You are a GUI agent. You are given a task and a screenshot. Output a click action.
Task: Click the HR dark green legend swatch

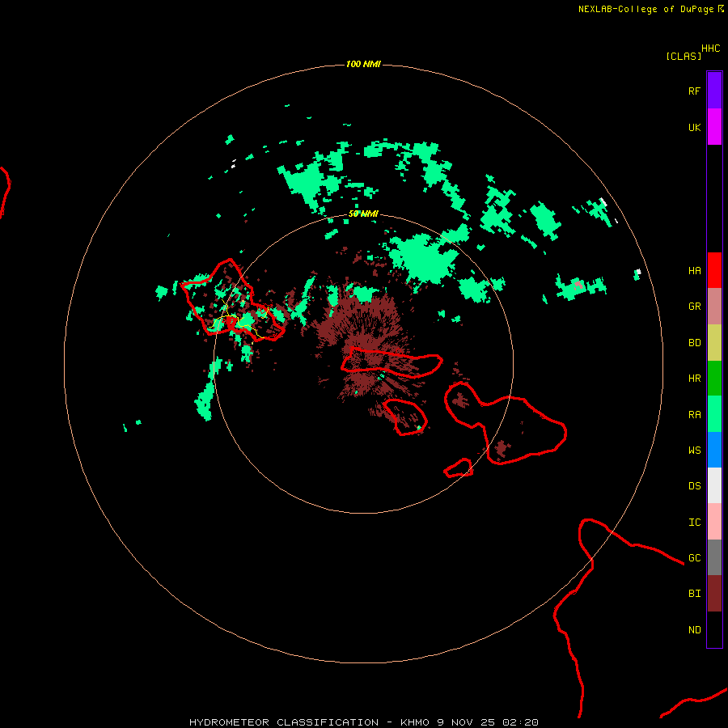pos(714,379)
